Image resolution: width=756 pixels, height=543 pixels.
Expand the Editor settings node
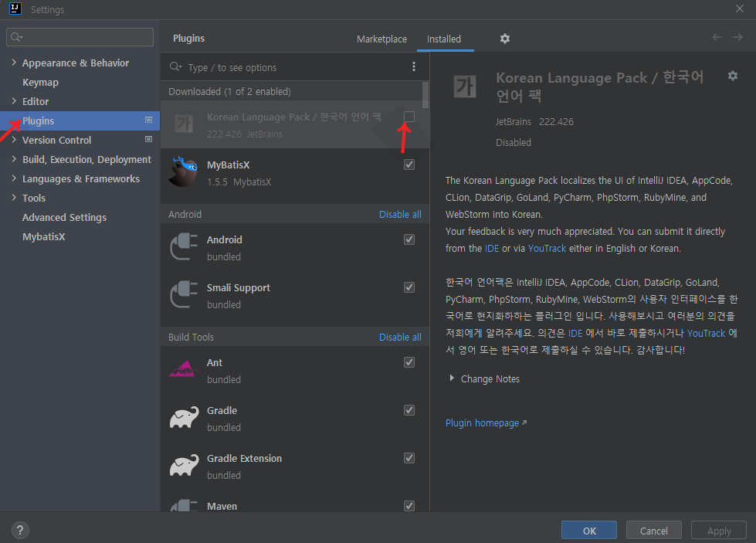point(13,100)
